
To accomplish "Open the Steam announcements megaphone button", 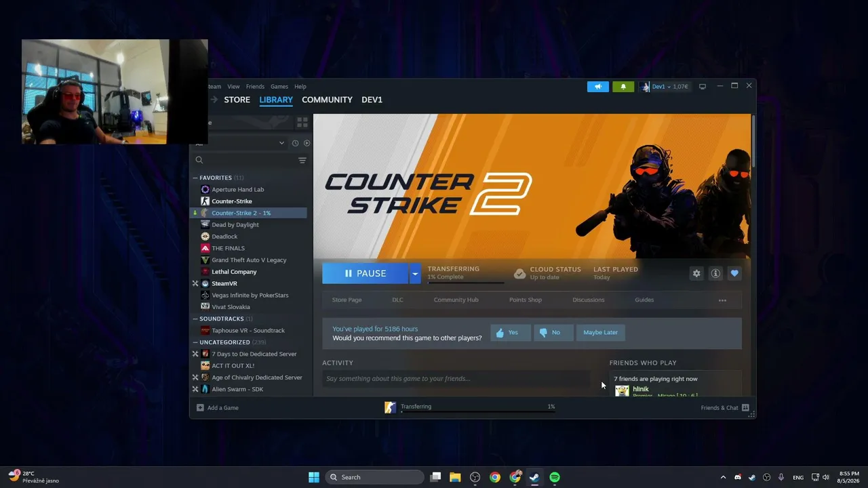I will [597, 87].
